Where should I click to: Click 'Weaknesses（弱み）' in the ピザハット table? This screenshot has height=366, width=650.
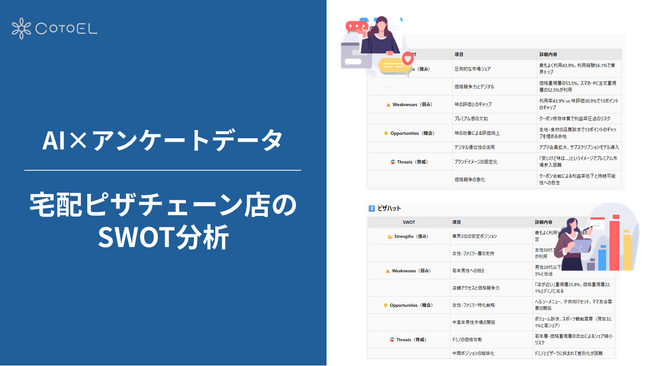tap(411, 271)
